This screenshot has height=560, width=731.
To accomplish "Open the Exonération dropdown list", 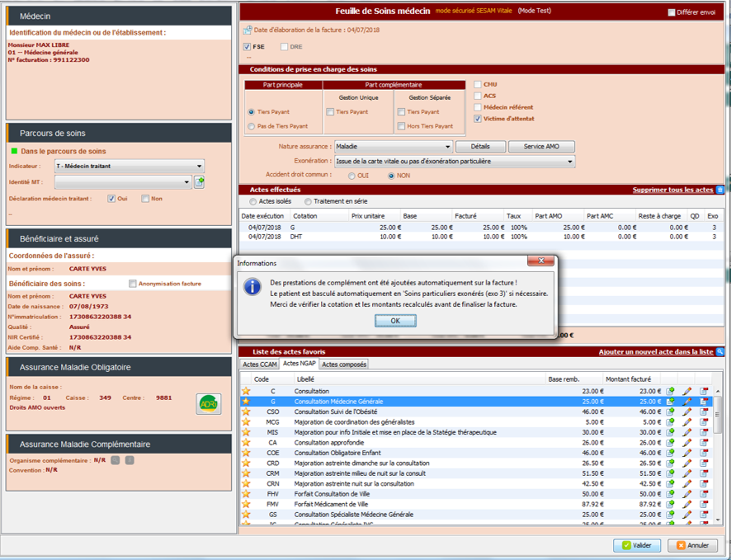I will tap(570, 162).
